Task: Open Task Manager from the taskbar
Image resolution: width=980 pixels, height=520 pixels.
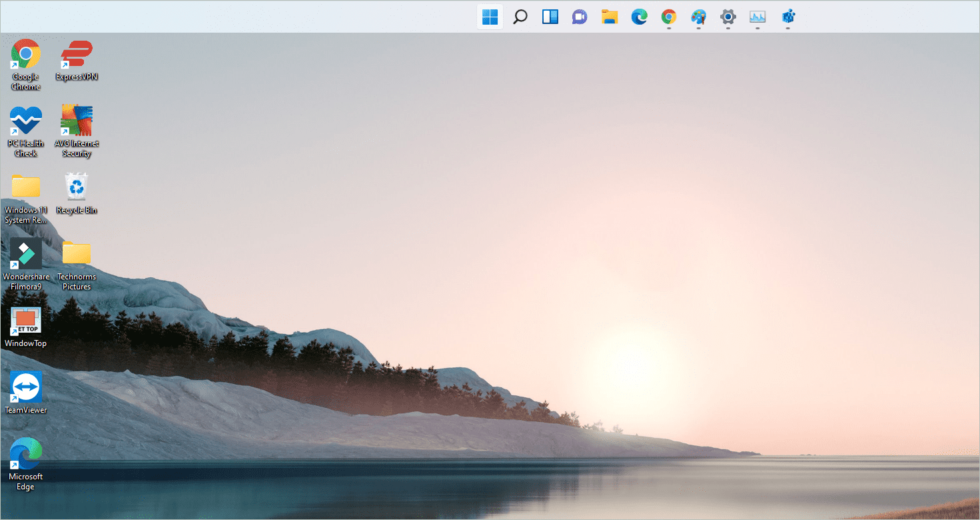Action: tap(757, 17)
